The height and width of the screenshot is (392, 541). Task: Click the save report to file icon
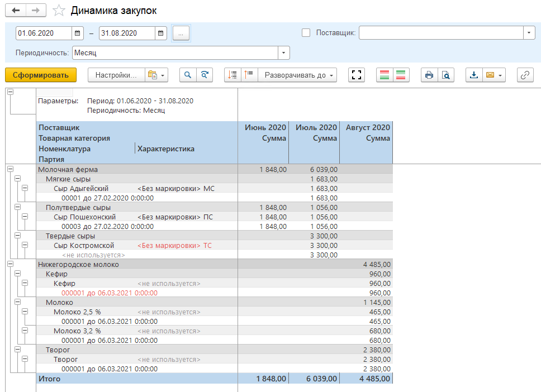(x=474, y=75)
